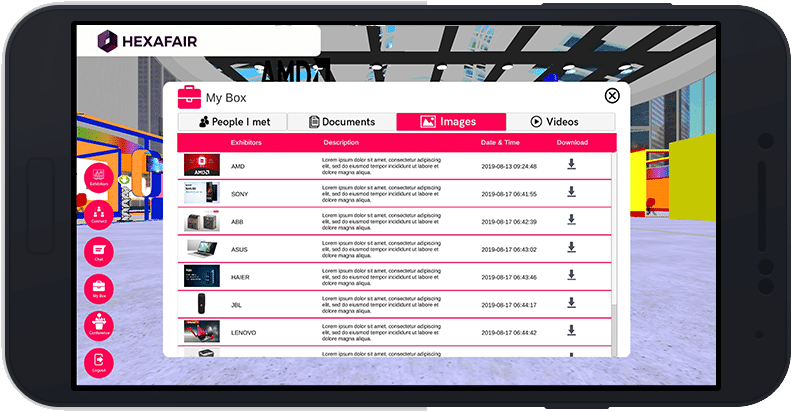791x412 pixels.
Task: Open the LENOVO image thumbnail
Action: coord(202,332)
